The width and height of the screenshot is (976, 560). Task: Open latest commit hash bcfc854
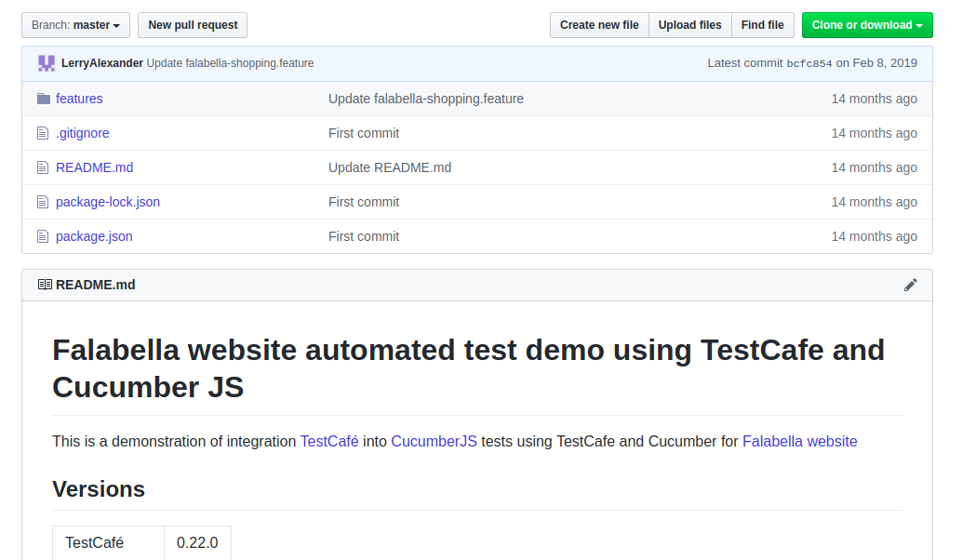[809, 63]
